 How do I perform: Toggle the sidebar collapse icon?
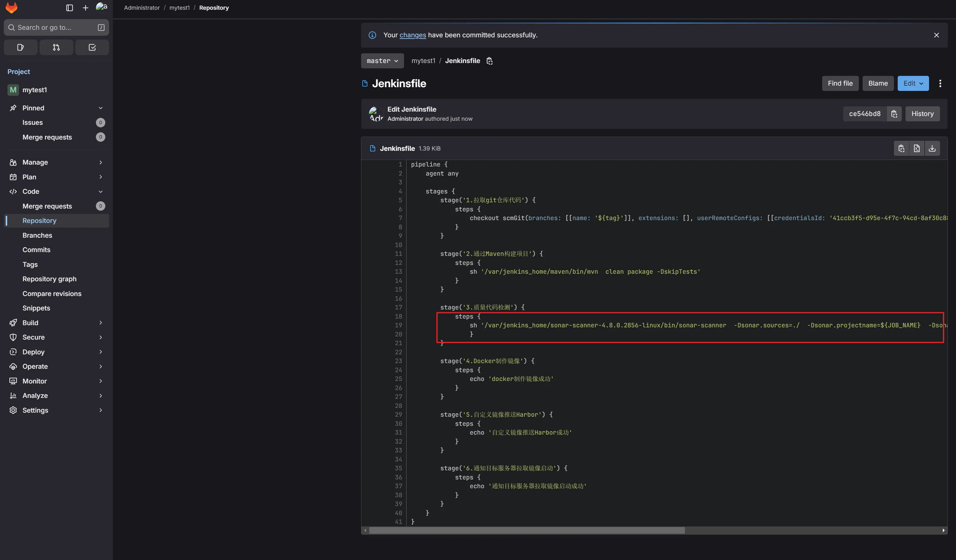(69, 8)
